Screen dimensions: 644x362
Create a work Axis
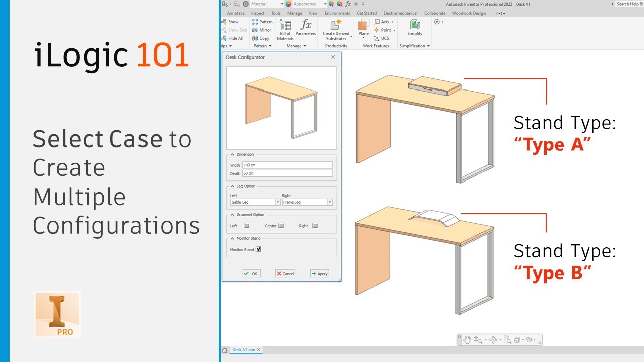384,22
